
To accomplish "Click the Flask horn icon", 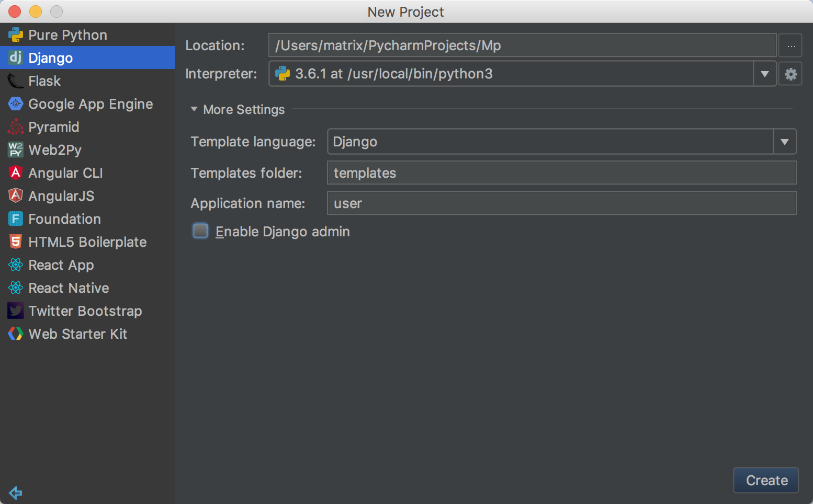I will [16, 81].
